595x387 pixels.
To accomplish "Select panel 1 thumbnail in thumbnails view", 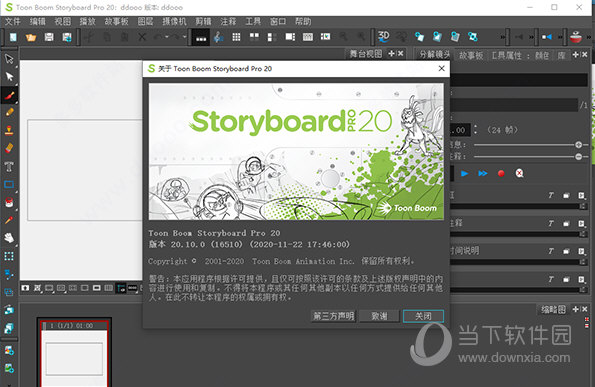I will click(x=74, y=354).
